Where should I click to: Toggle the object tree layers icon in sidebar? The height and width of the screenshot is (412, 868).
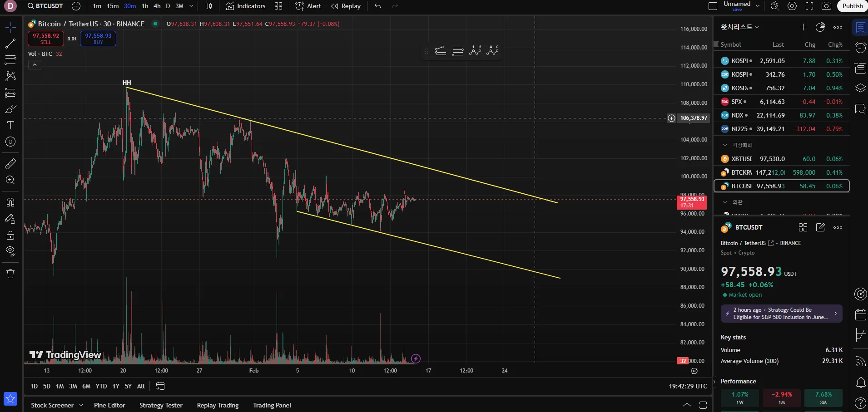click(860, 88)
